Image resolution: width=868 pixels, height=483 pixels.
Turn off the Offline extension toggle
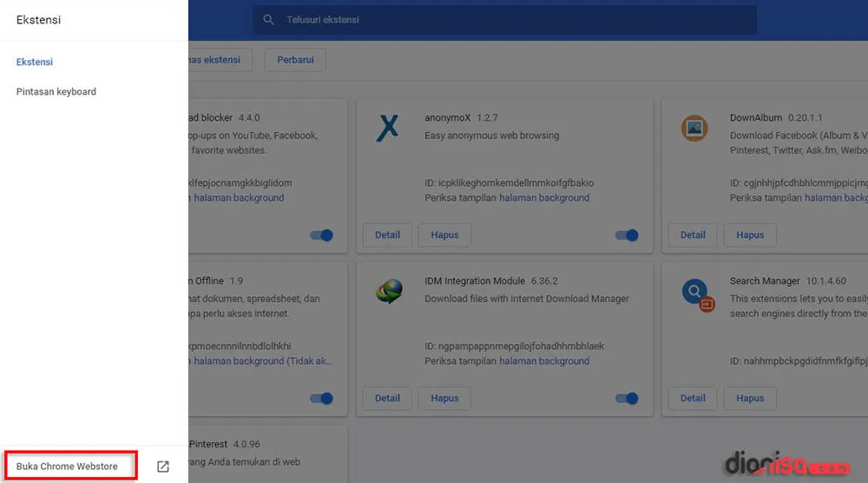pos(322,398)
